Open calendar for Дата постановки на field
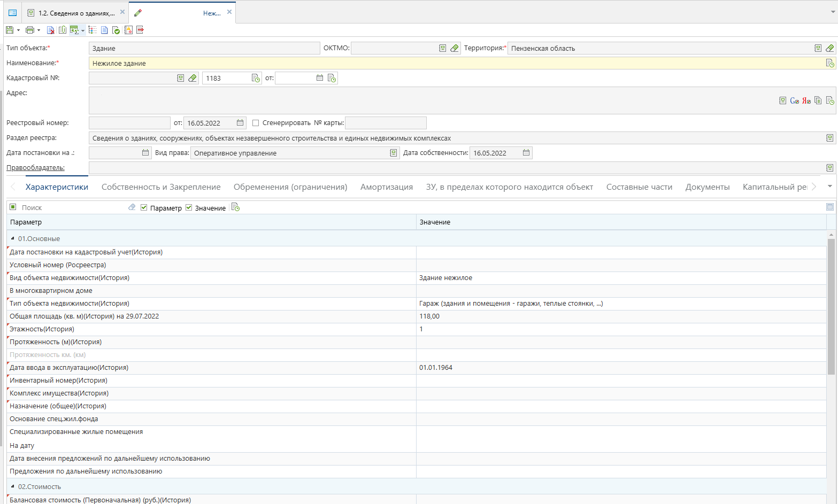This screenshot has height=504, width=838. tap(145, 153)
